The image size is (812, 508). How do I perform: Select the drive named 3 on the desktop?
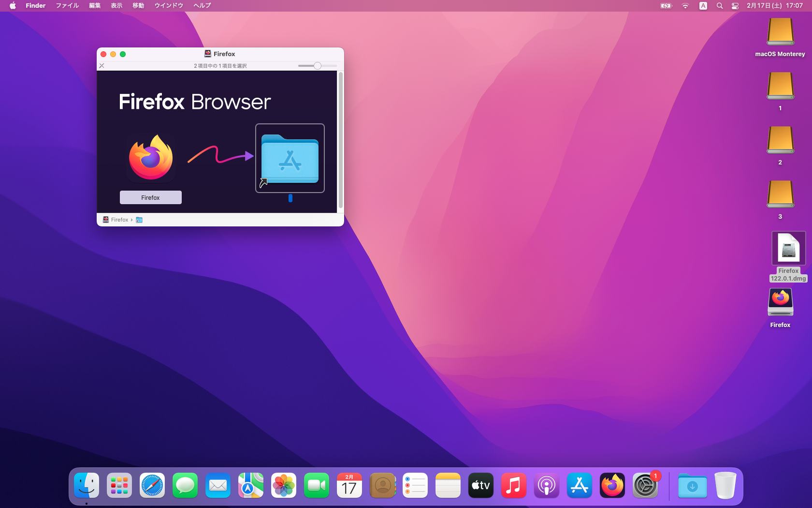click(780, 194)
